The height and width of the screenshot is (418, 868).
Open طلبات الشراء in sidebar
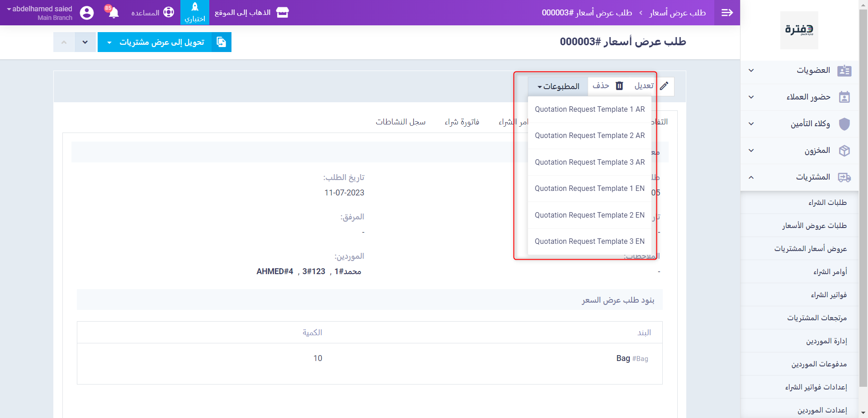click(799, 203)
